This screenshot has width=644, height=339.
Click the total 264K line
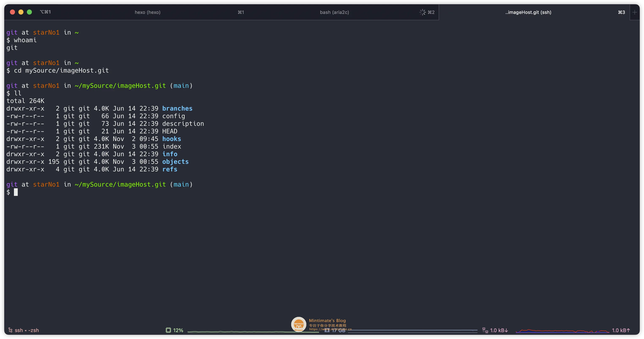(25, 101)
